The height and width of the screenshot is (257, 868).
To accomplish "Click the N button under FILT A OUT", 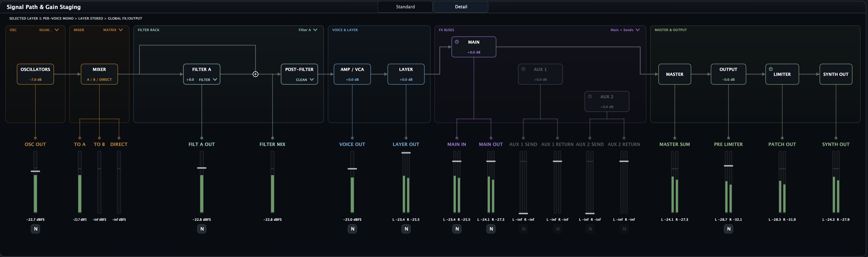I will coord(202,229).
